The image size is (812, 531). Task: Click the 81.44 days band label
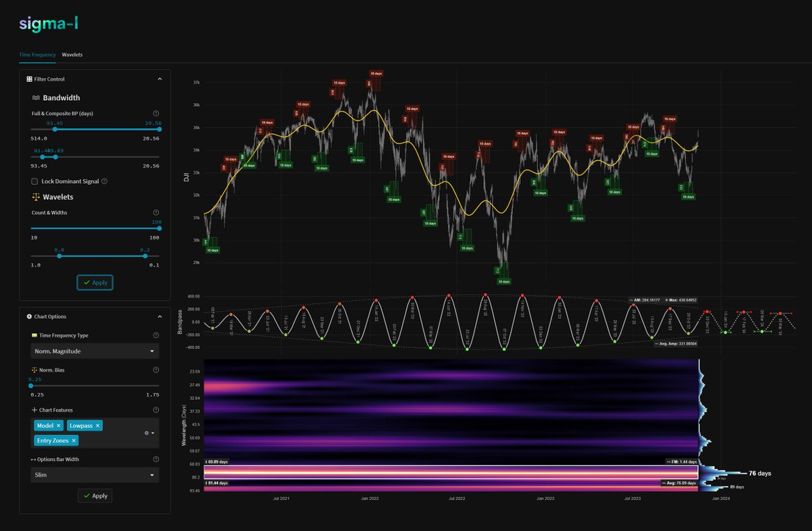coord(217,483)
